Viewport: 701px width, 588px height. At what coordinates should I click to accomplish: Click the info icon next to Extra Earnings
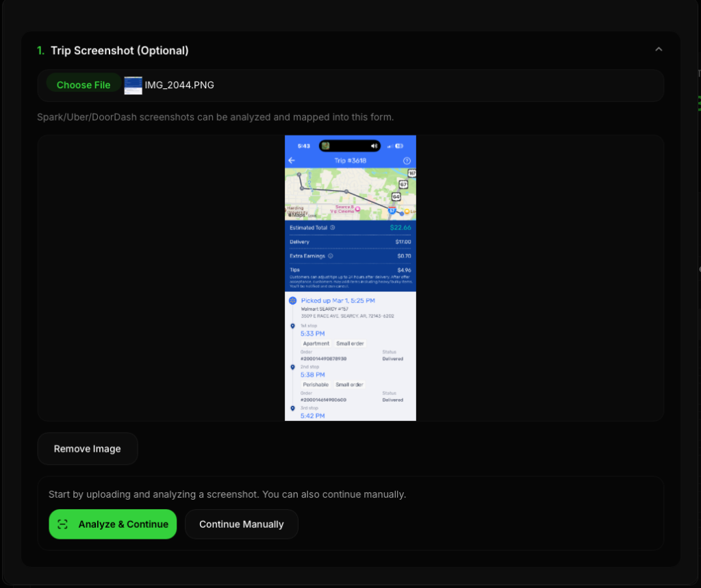[331, 256]
